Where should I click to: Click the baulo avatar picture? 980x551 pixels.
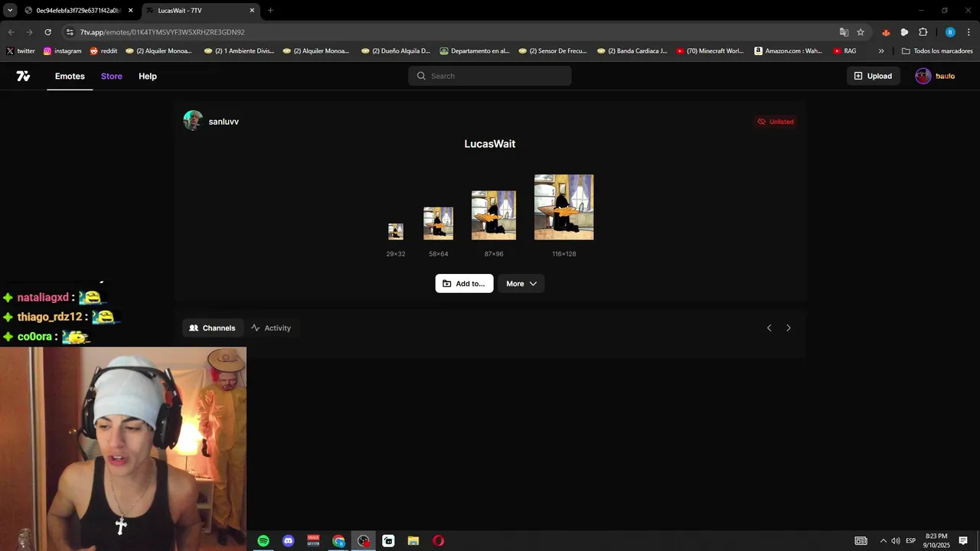pyautogui.click(x=923, y=76)
